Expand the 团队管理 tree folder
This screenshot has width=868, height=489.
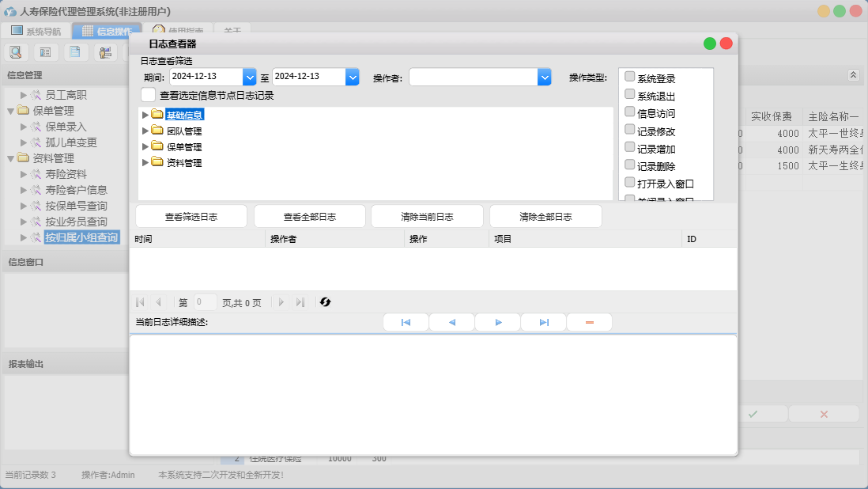tap(145, 131)
